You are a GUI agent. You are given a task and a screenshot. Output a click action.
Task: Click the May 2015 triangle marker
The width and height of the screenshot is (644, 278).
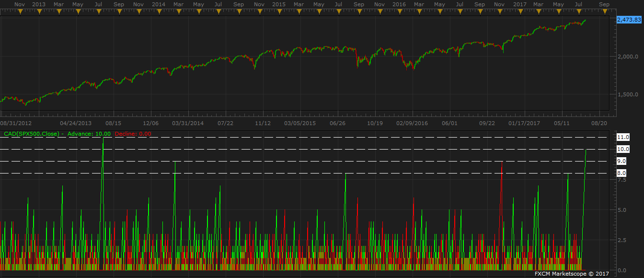[x=318, y=12]
